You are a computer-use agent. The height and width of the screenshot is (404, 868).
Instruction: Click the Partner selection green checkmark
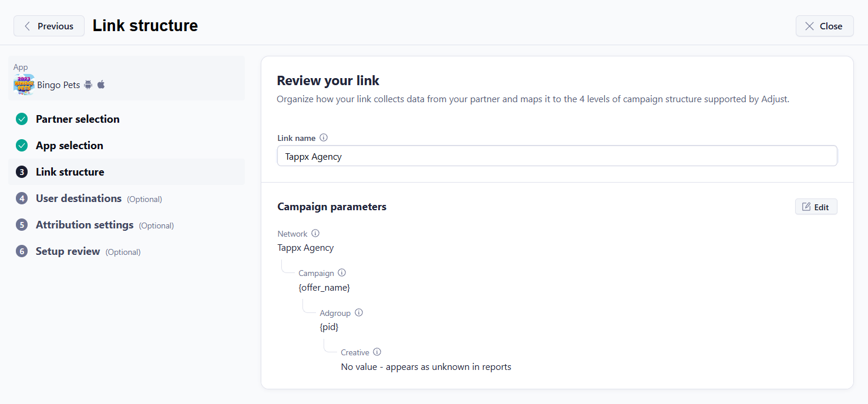(22, 119)
